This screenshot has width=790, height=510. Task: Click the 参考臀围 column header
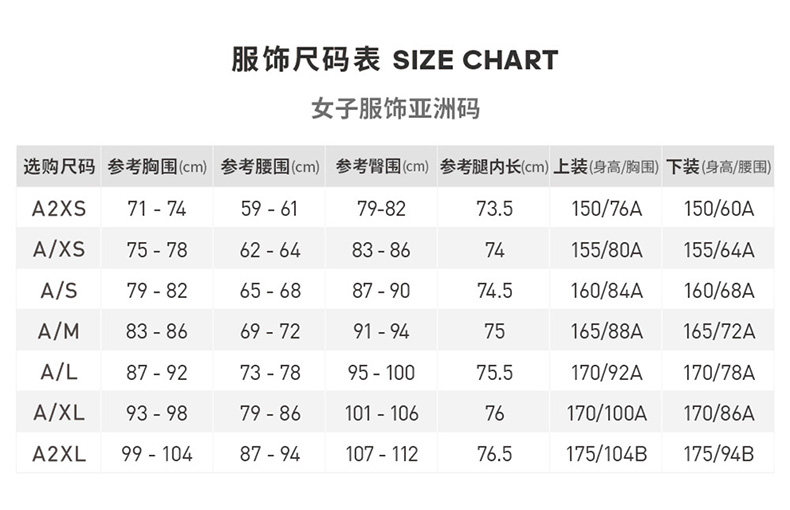382,167
